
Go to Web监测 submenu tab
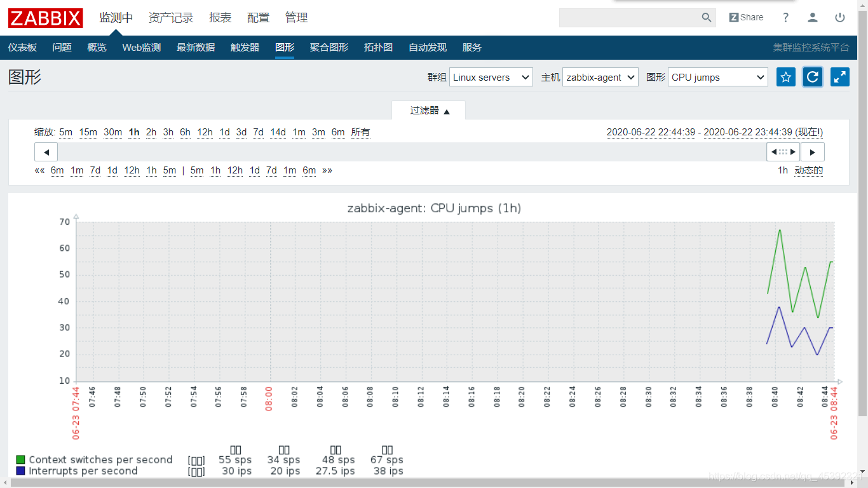[142, 48]
